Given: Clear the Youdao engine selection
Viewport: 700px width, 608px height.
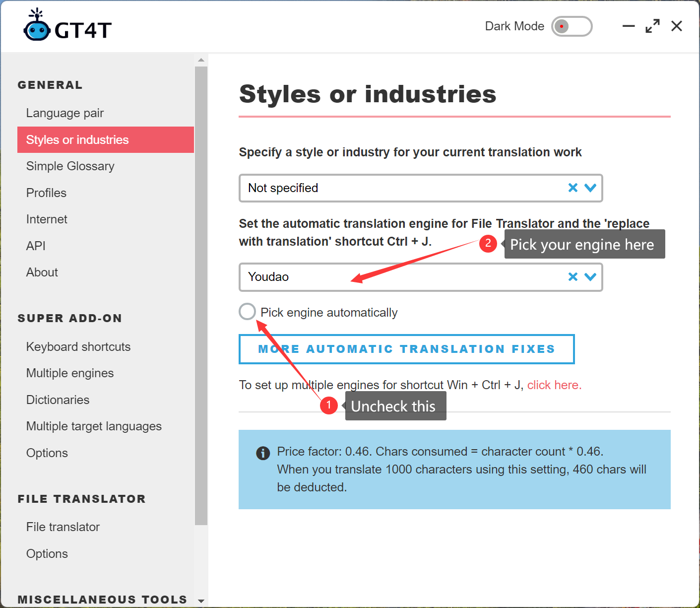Looking at the screenshot, I should point(573,277).
